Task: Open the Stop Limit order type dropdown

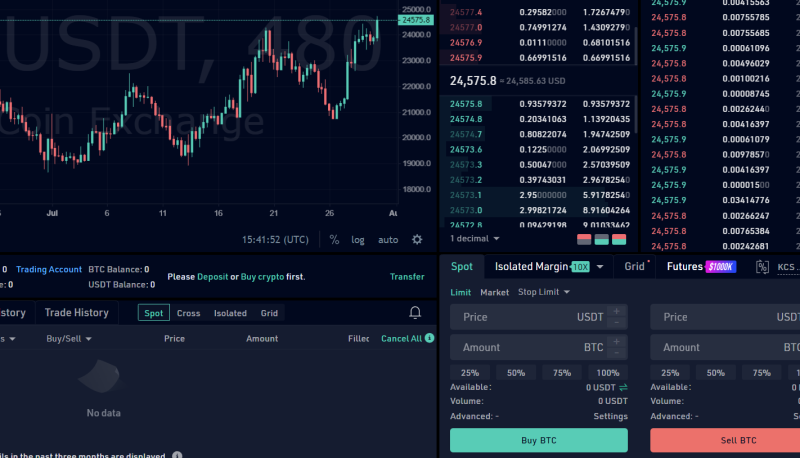Action: coord(544,293)
